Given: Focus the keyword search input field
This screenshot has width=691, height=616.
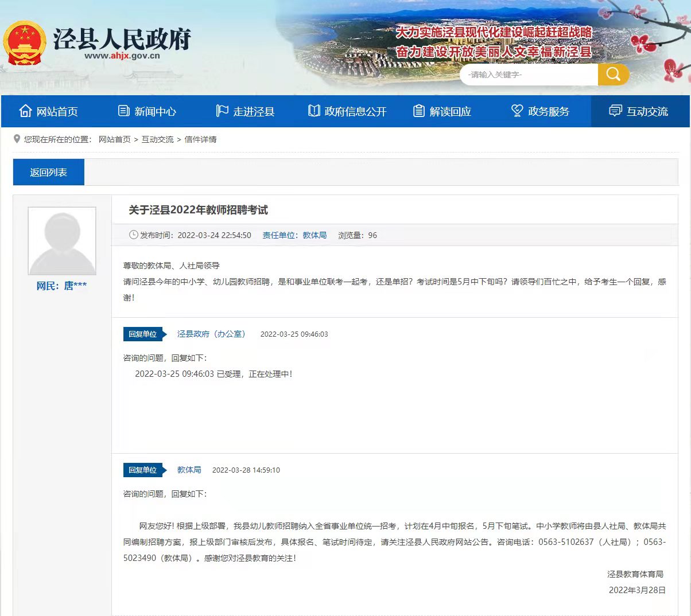Looking at the screenshot, I should click(x=528, y=75).
